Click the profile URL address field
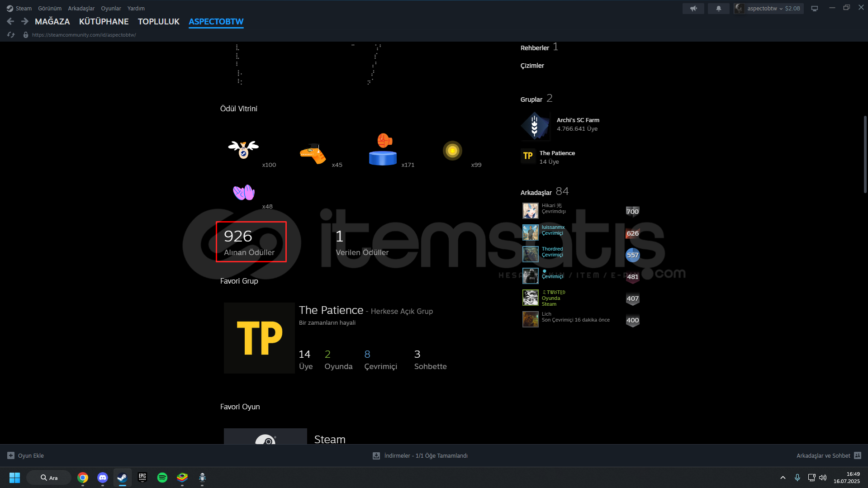This screenshot has height=488, width=868. (x=84, y=35)
